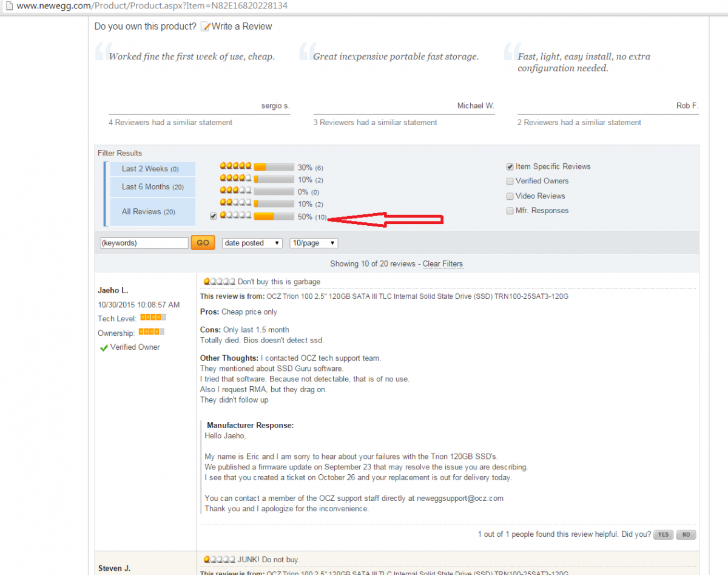Focus the review keywords search field
728x575 pixels.
coord(144,243)
